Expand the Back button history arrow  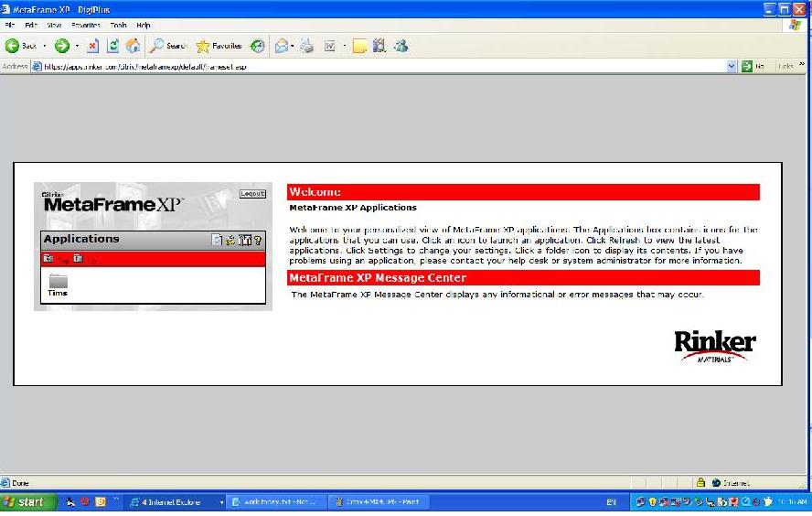(45, 45)
